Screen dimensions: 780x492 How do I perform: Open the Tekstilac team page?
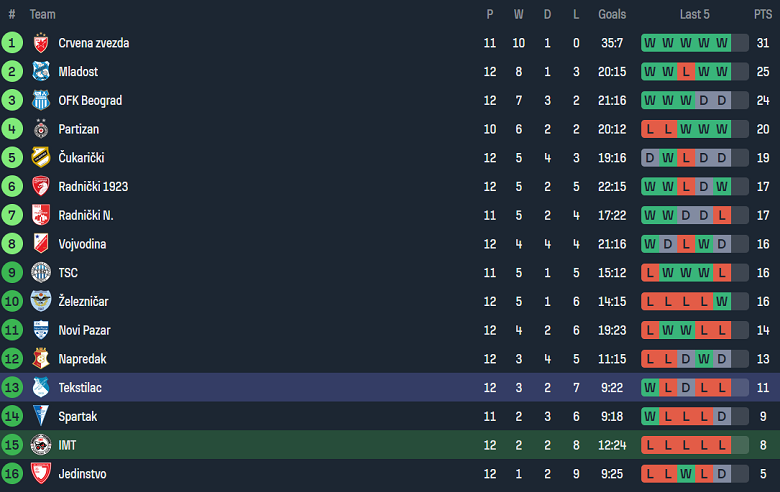(80, 388)
